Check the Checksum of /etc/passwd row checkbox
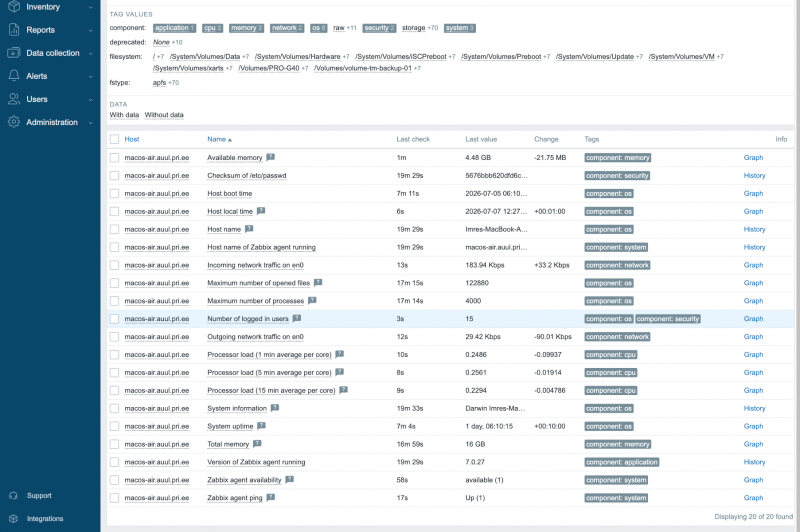 114,175
